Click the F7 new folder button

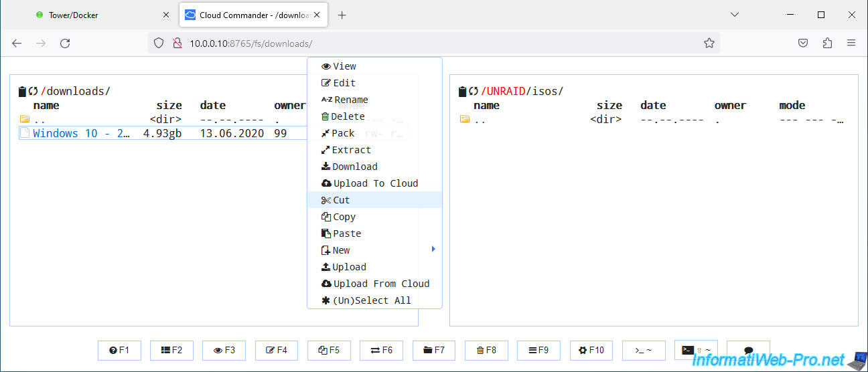[434, 350]
